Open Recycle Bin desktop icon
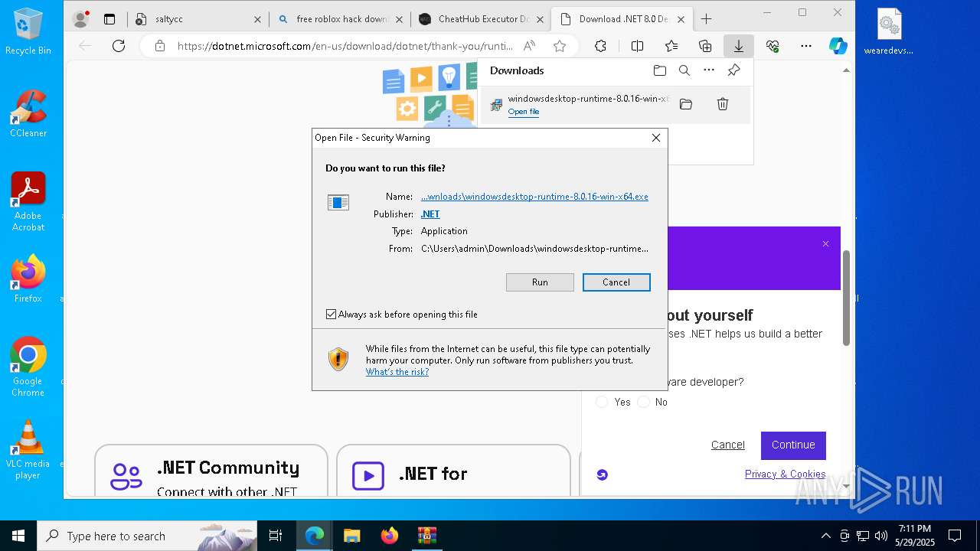Screen dimensions: 980x551 [28, 32]
